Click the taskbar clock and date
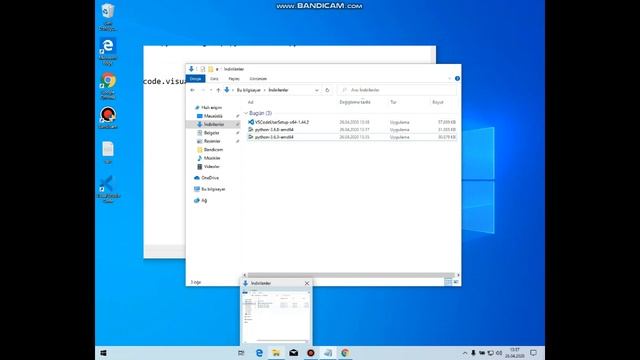The image size is (640, 360). (515, 353)
